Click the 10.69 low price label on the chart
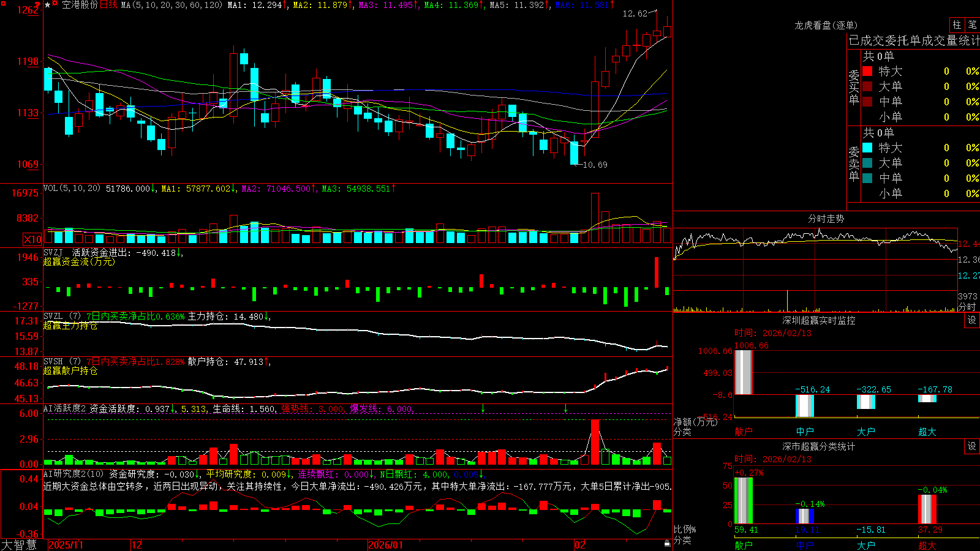This screenshot has width=980, height=551. coord(595,165)
